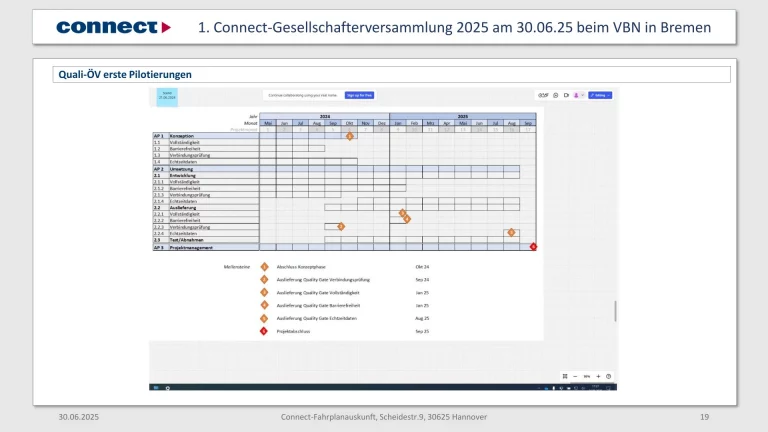768x432 pixels.
Task: Click legend diamond beside Quality Gate Echtzeitdaten
Action: pos(264,318)
